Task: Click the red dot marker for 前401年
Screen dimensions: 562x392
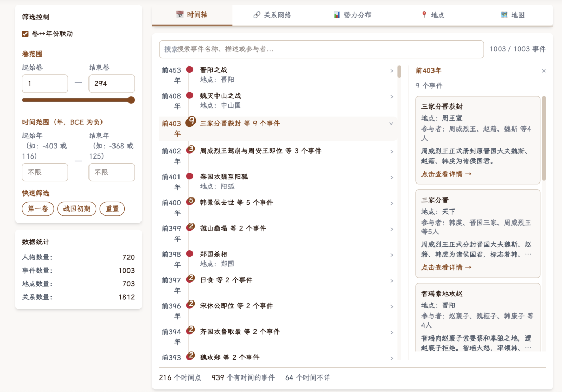Action: coord(189,176)
